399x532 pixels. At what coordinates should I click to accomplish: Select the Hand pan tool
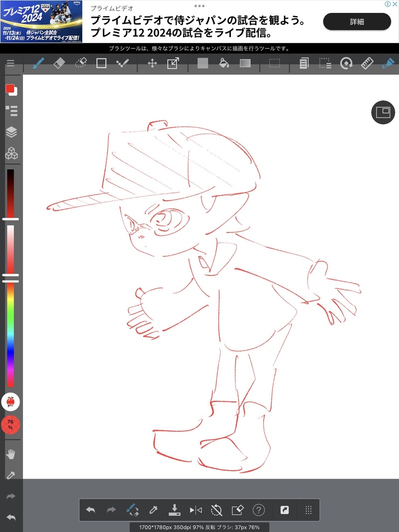tap(11, 454)
